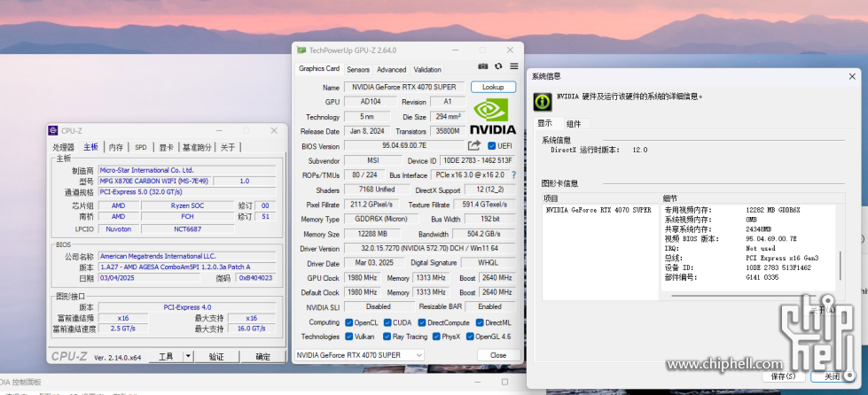Click the vertical scrollbar in 图形卡信息 details
868x395 pixels.
(841, 266)
